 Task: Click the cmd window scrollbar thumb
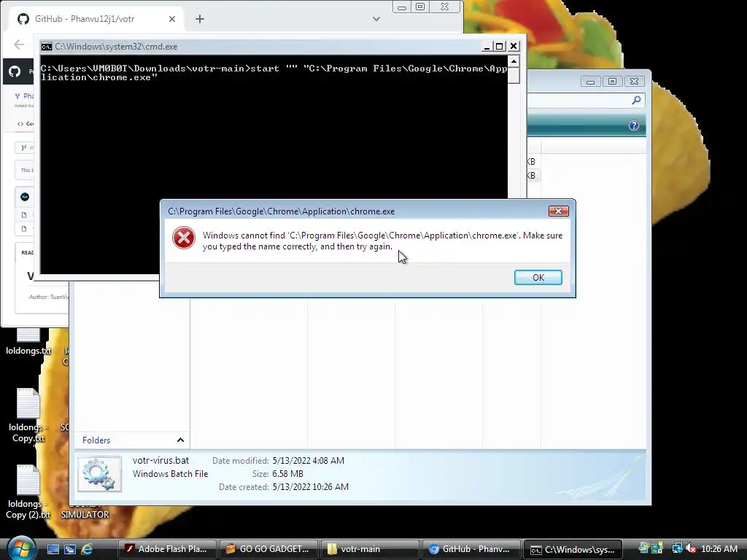tap(513, 76)
